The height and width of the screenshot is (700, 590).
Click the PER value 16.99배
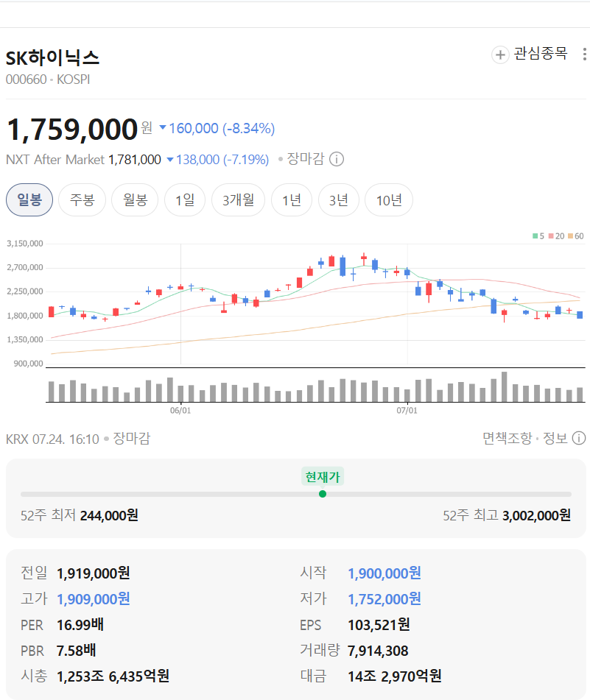click(x=80, y=625)
